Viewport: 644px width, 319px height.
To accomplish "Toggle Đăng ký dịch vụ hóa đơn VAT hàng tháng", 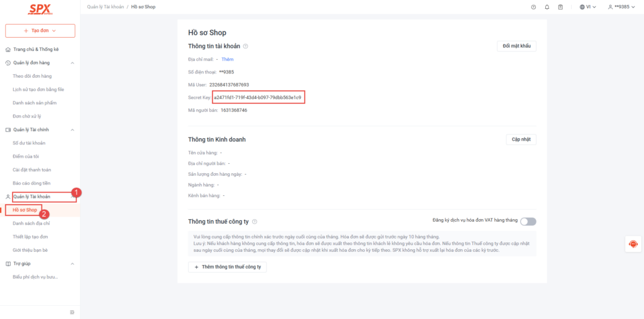I will pos(528,222).
